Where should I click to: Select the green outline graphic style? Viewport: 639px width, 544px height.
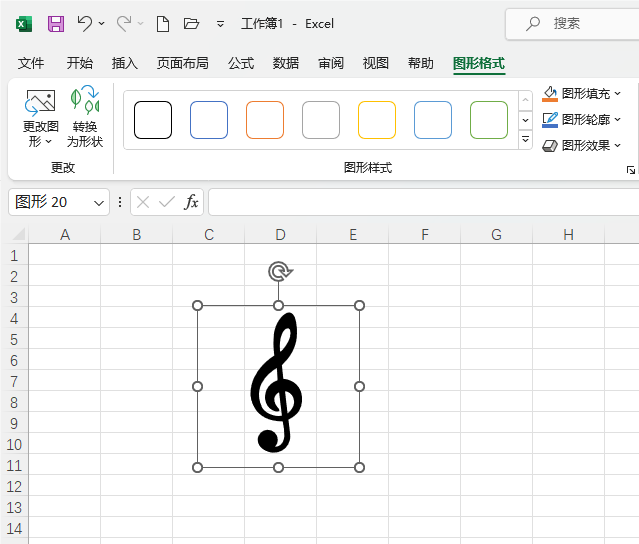pyautogui.click(x=489, y=120)
